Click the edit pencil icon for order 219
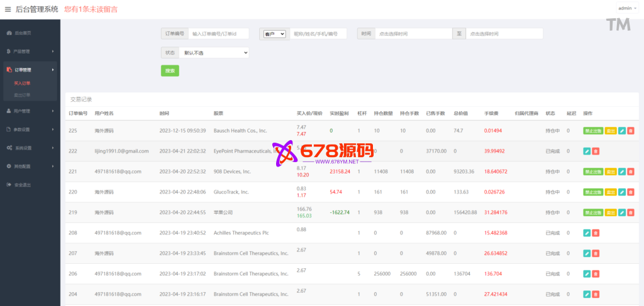Viewport: 644px width, 306px height. [622, 212]
